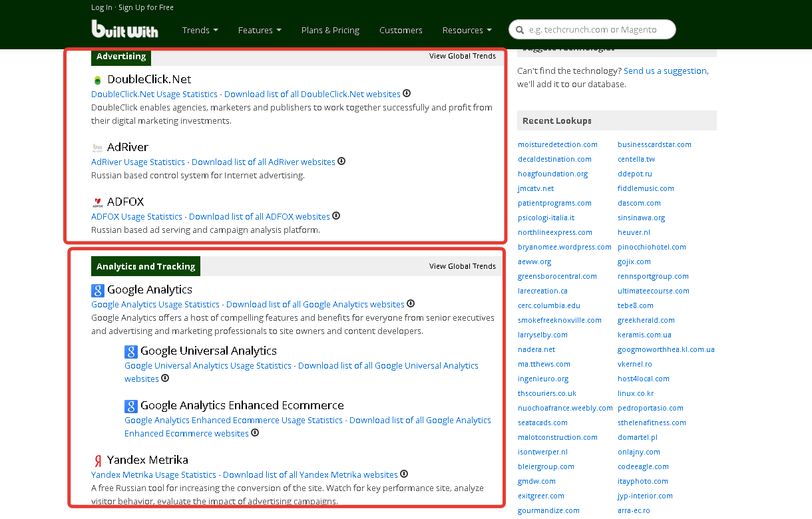Expand the Resources dropdown menu

click(467, 30)
